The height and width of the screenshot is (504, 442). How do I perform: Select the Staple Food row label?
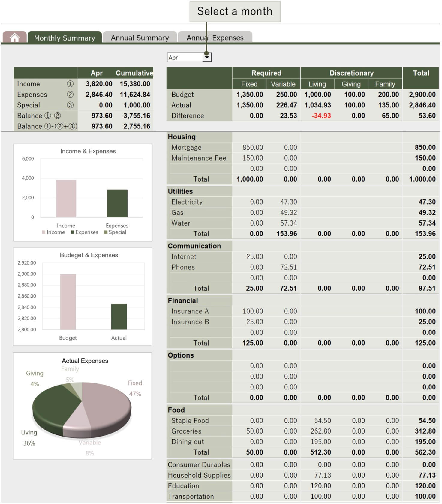click(x=190, y=421)
